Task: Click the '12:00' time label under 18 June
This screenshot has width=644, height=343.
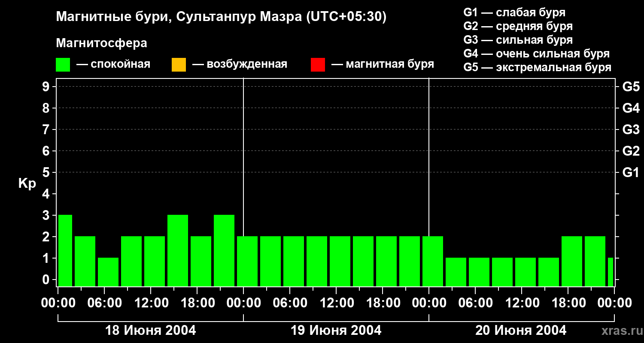Action: [x=151, y=303]
